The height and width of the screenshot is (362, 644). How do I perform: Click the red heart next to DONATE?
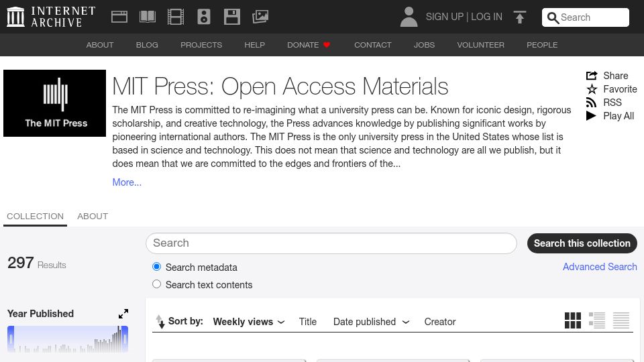tap(327, 45)
